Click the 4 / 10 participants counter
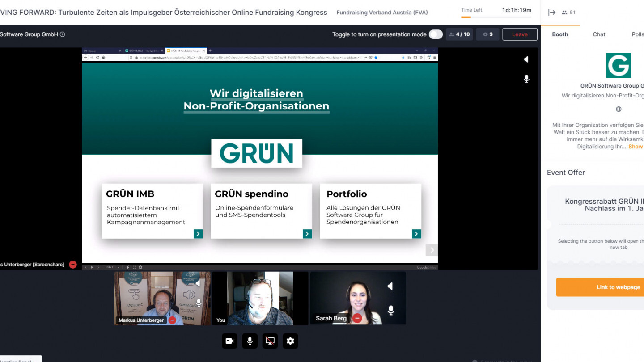This screenshot has width=644, height=362. pos(459,34)
